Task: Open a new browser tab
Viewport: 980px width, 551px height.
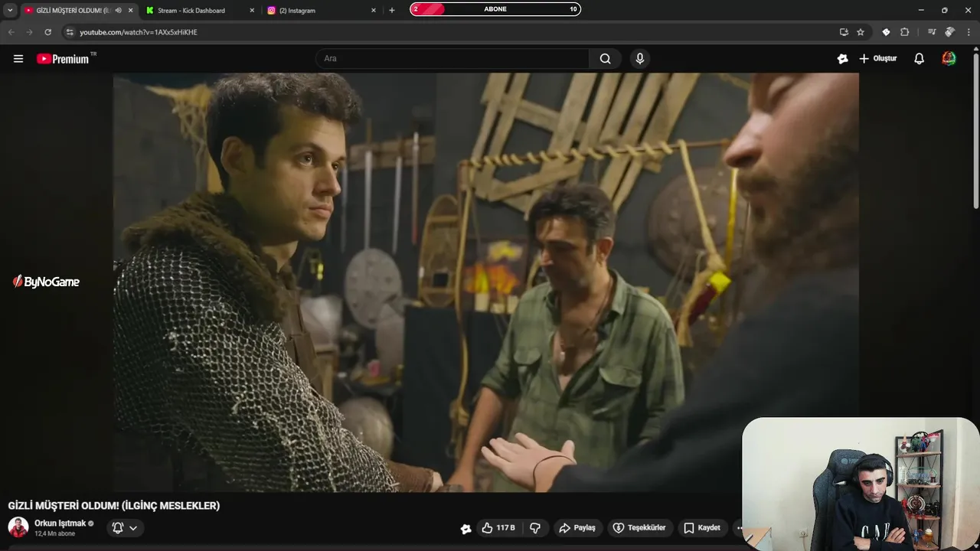Action: [x=392, y=11]
